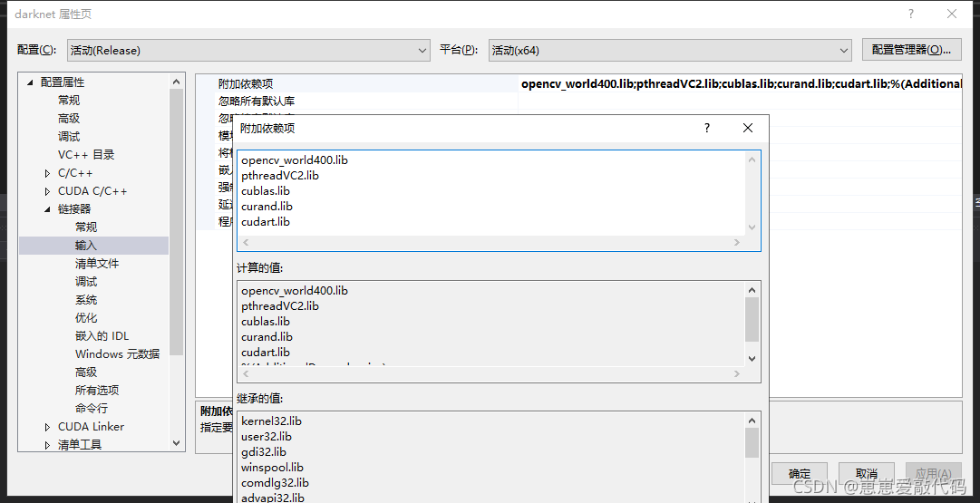
Task: Click opencv_world400.lib in the edit box
Action: pyautogui.click(x=295, y=160)
